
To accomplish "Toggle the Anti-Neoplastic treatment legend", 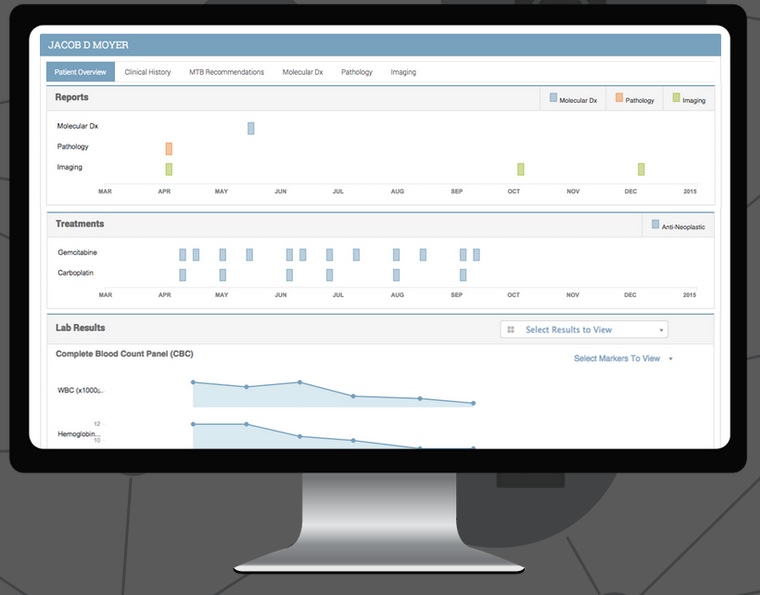I will (679, 226).
